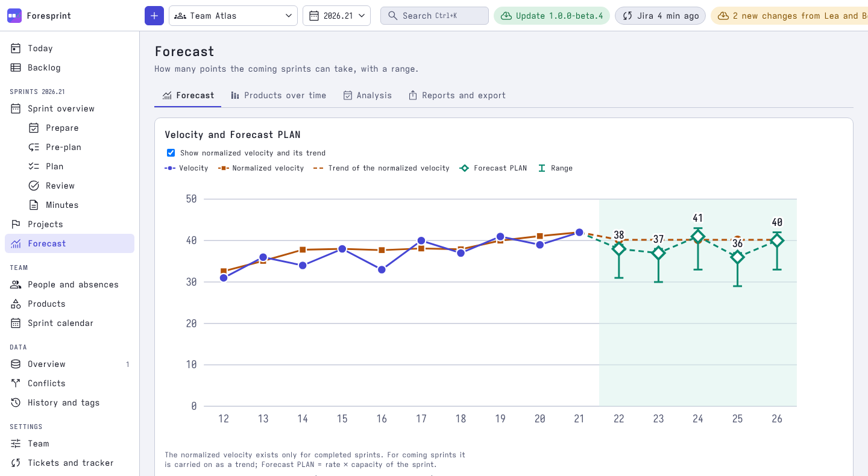Click the sprint 24 forecast diamond marker
This screenshot has width=868, height=476.
(698, 236)
